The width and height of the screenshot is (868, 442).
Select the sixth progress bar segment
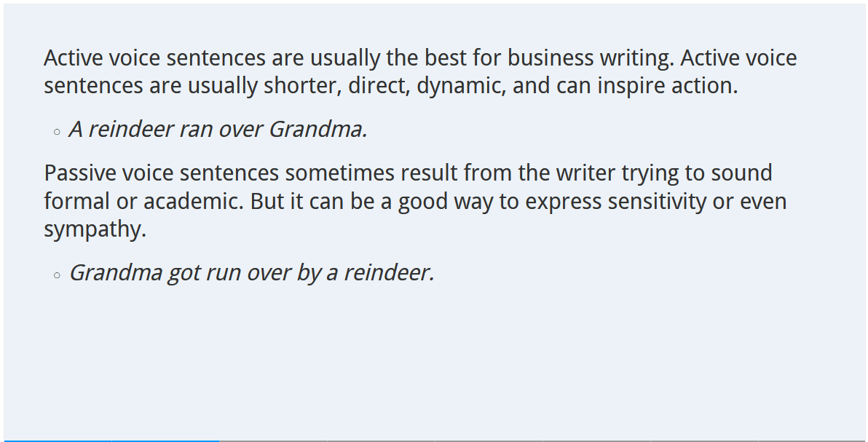(596, 440)
